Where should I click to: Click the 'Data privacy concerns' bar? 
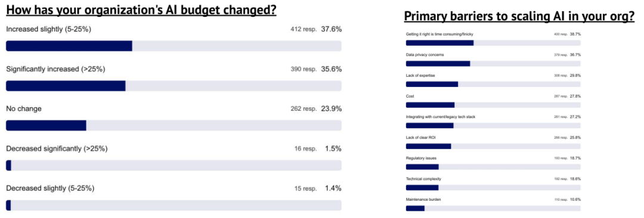493,63
